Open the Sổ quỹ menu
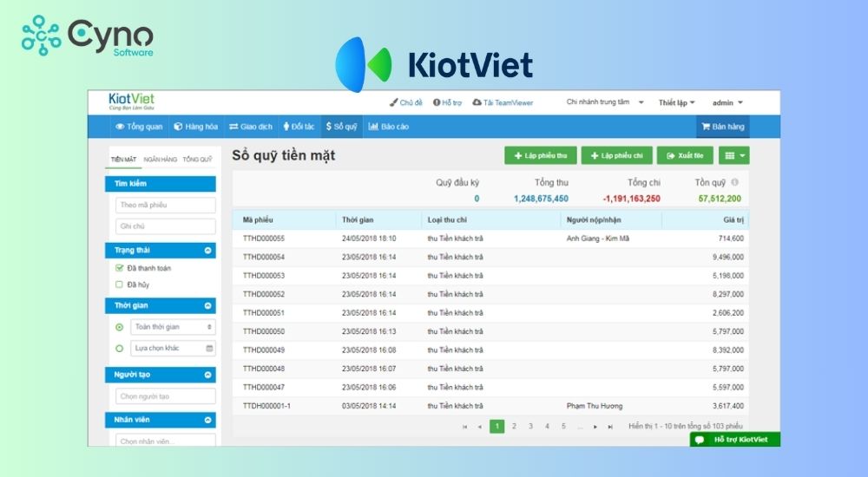 341,127
